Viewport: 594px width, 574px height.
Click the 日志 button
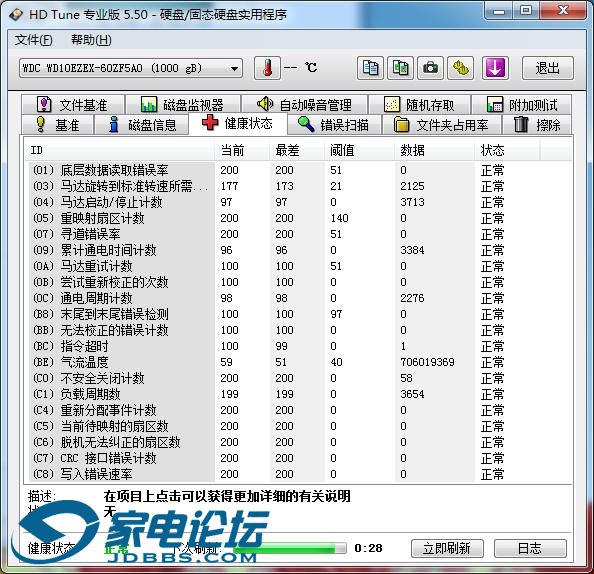530,548
